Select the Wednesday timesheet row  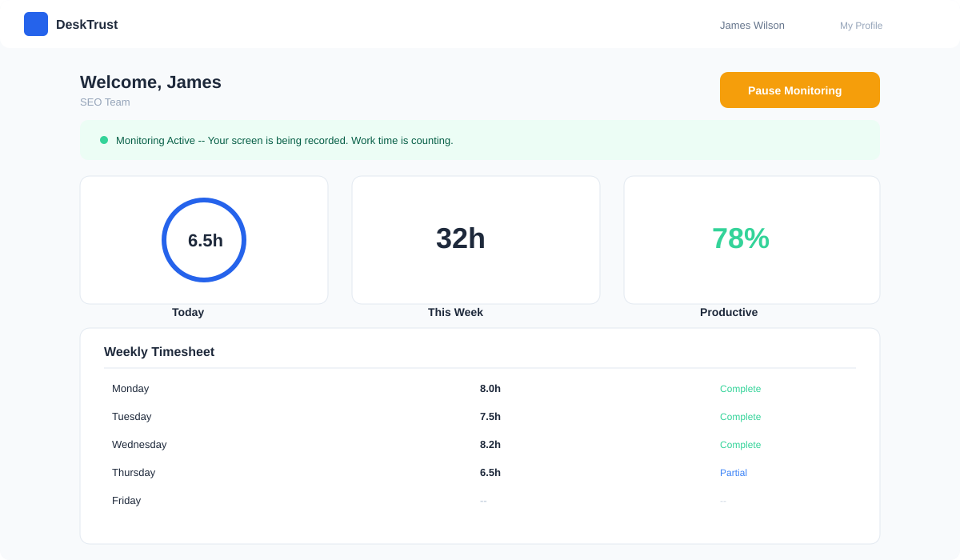tap(480, 445)
